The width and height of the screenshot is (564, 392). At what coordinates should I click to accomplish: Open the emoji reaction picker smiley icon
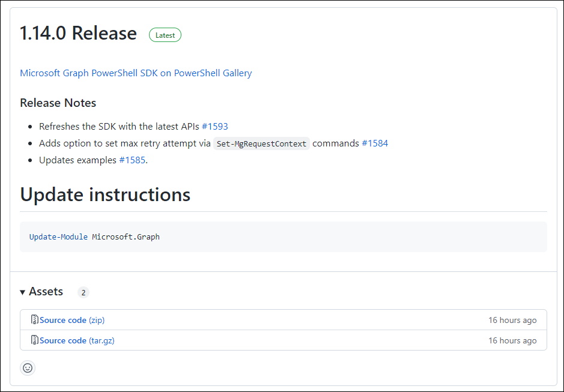point(28,368)
